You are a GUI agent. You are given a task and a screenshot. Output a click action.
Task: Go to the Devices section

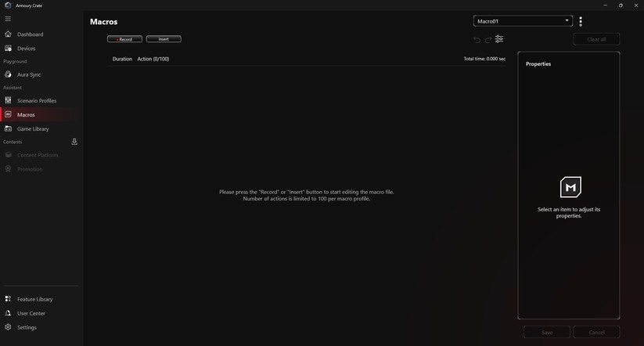pyautogui.click(x=27, y=49)
